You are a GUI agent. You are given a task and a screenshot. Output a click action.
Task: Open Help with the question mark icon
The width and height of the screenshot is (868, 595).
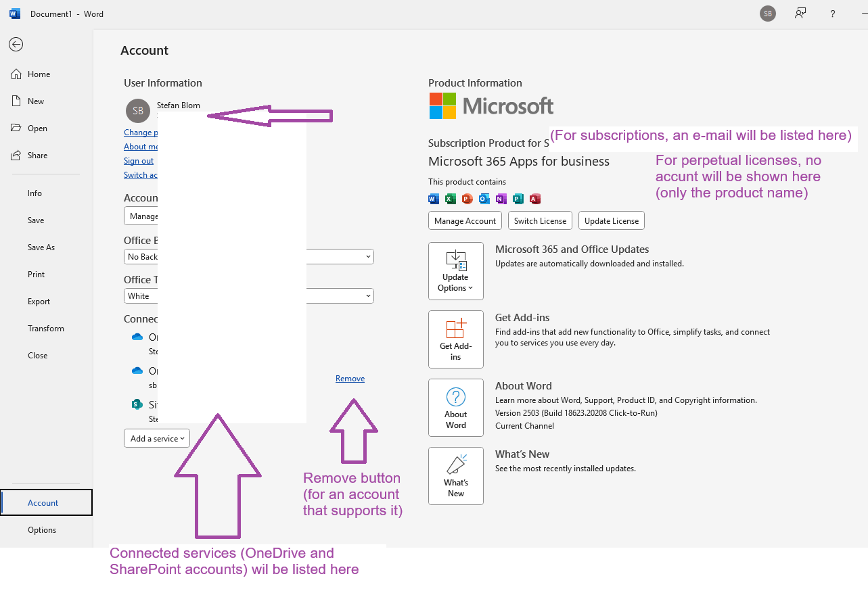pos(833,14)
